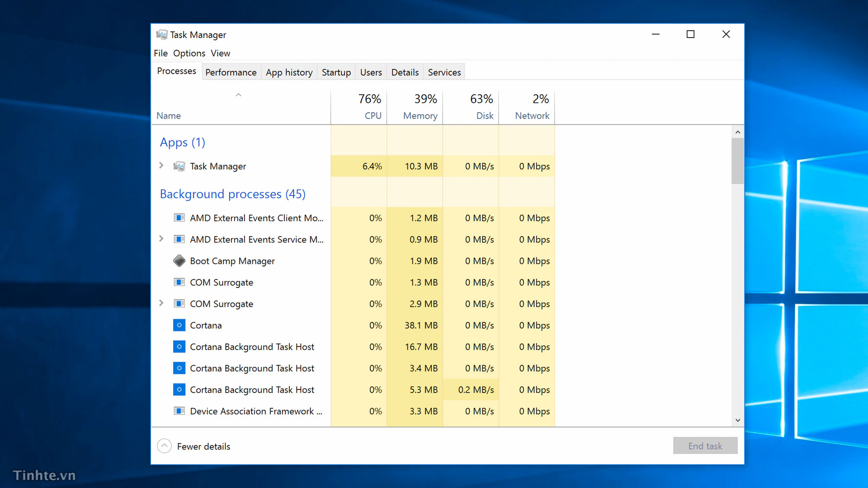The width and height of the screenshot is (868, 488).
Task: Click the 10.3 MB memory value
Action: tap(421, 166)
